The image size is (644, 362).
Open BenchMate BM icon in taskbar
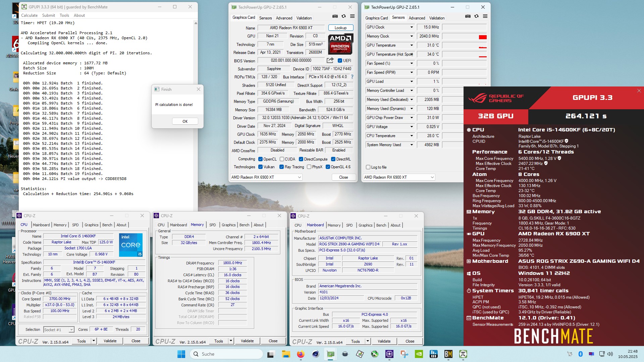448,354
